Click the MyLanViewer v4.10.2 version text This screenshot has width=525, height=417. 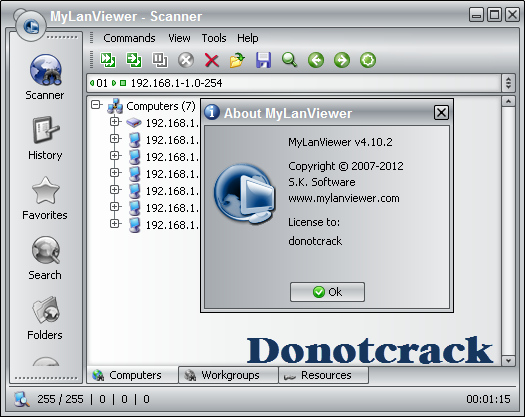340,142
